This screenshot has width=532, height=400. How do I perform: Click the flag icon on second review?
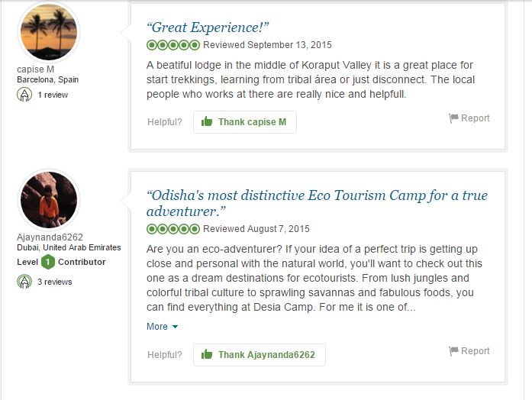453,351
